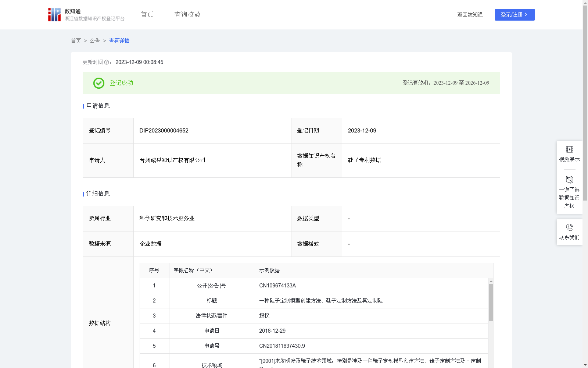Click the green 登记成功 checkmark icon
The image size is (588, 368).
(98, 83)
